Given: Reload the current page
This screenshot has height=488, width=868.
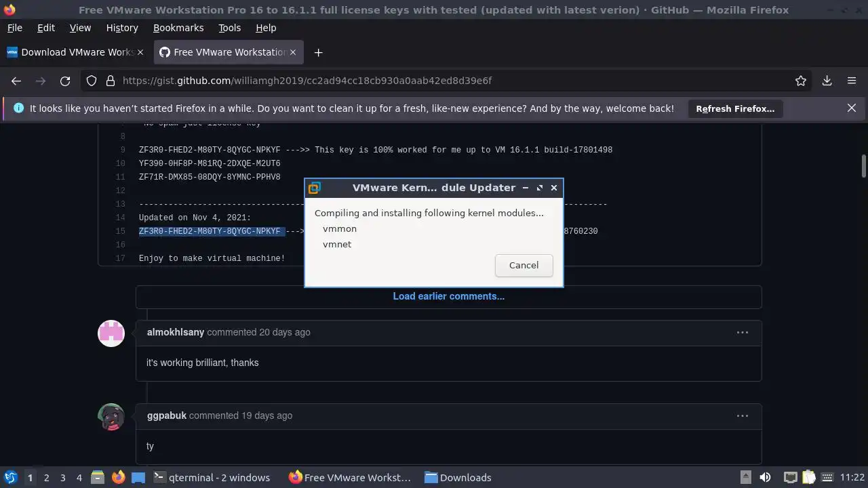Looking at the screenshot, I should [x=65, y=81].
